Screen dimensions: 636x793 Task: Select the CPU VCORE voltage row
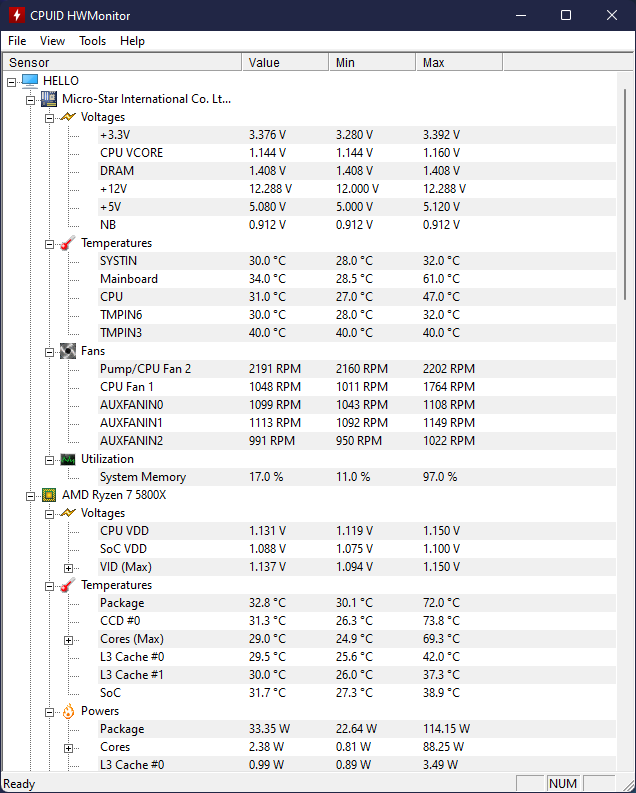357,153
